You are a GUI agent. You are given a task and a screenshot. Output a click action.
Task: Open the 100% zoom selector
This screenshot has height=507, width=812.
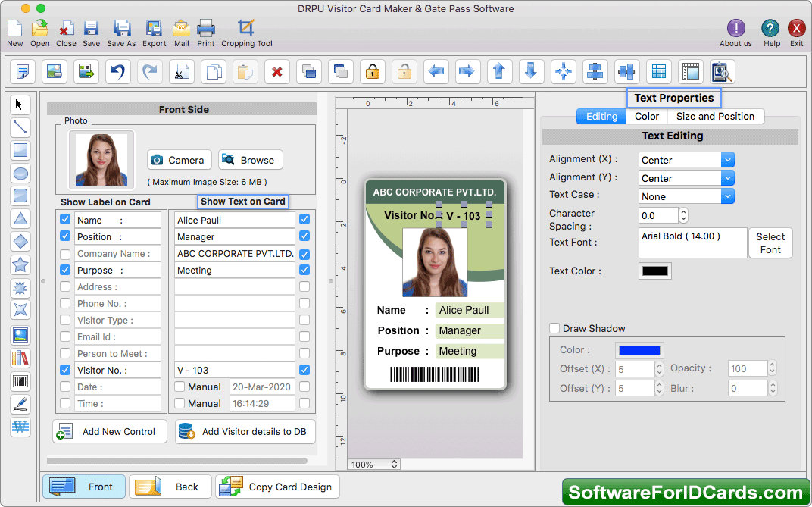(373, 464)
